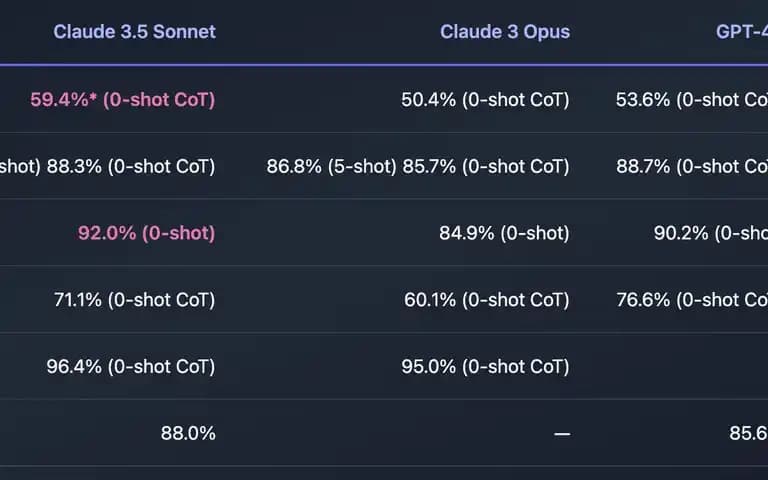Select the 60.1% (0-shot CoT) Opus score

487,300
